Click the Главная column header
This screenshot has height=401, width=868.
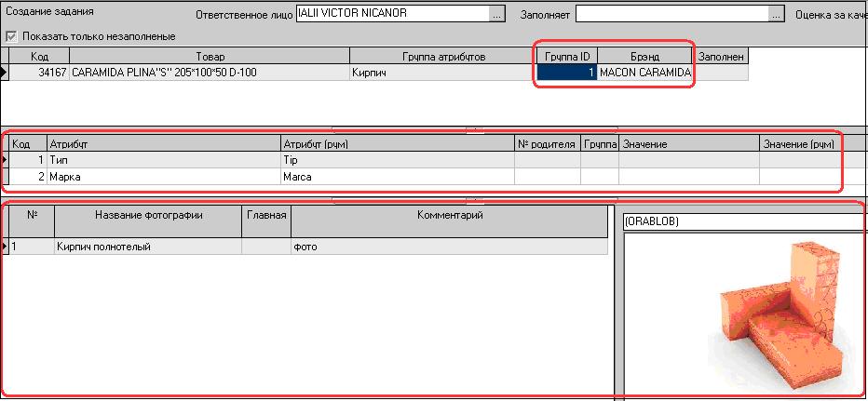[266, 221]
